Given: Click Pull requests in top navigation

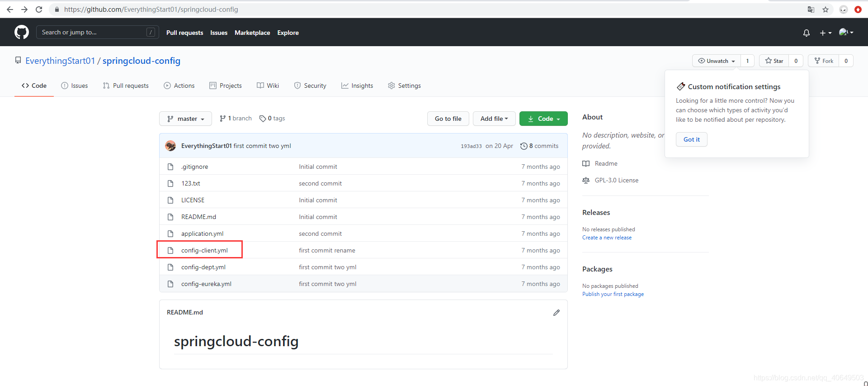Looking at the screenshot, I should tap(184, 33).
